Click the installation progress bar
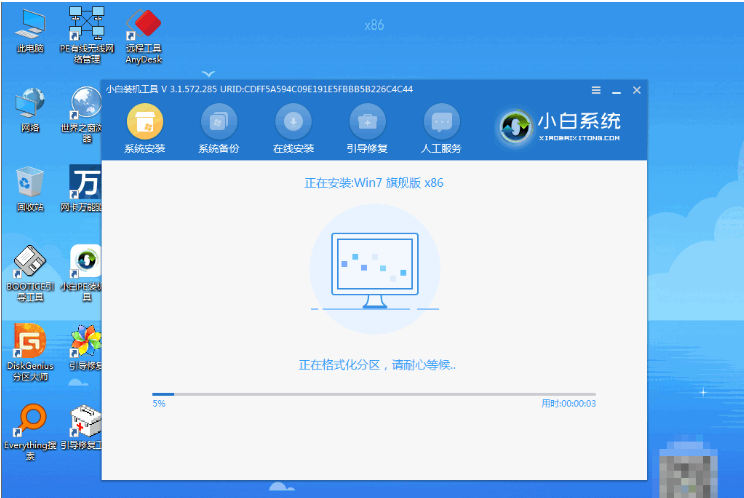The image size is (744, 498). (373, 394)
